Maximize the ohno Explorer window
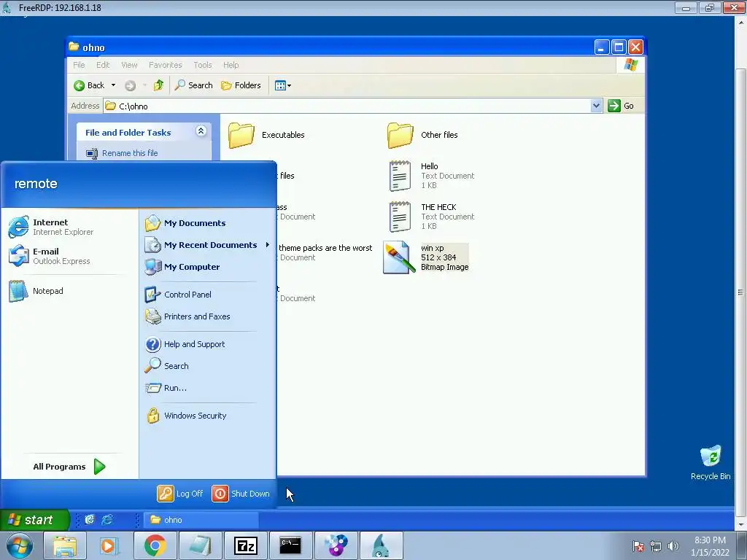The height and width of the screenshot is (560, 747). [619, 47]
